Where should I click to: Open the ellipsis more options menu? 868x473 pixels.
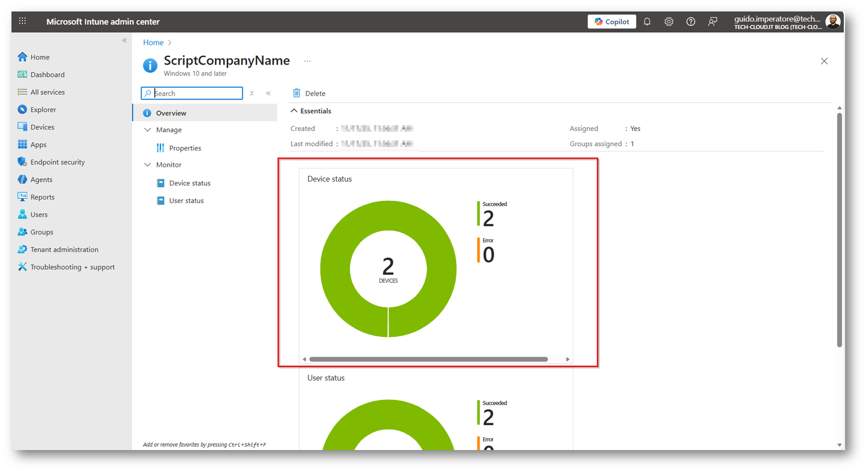308,61
